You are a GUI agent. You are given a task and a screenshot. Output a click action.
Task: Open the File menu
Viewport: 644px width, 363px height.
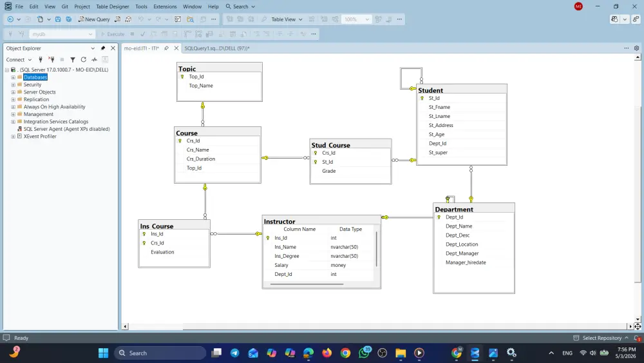click(19, 6)
